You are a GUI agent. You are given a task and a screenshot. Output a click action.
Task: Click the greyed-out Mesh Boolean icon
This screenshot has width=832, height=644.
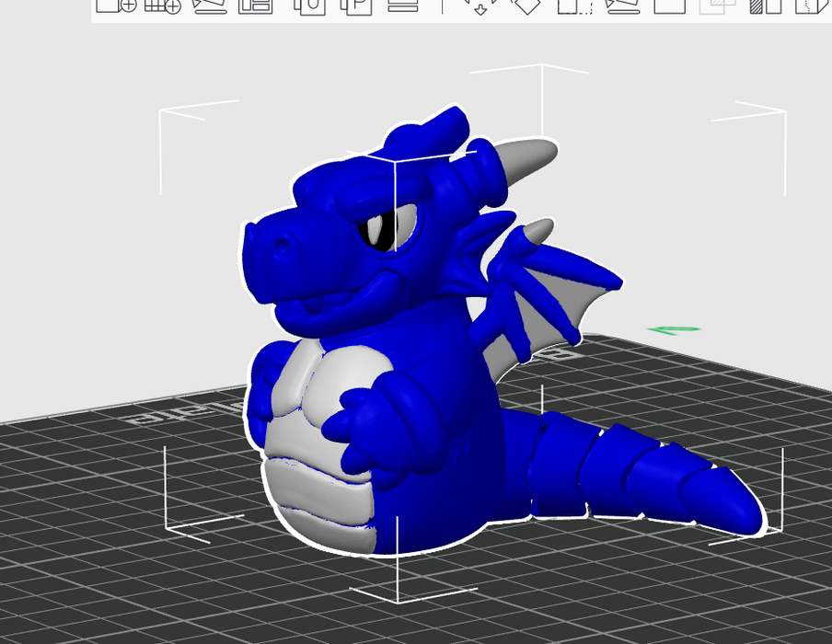pos(717,6)
